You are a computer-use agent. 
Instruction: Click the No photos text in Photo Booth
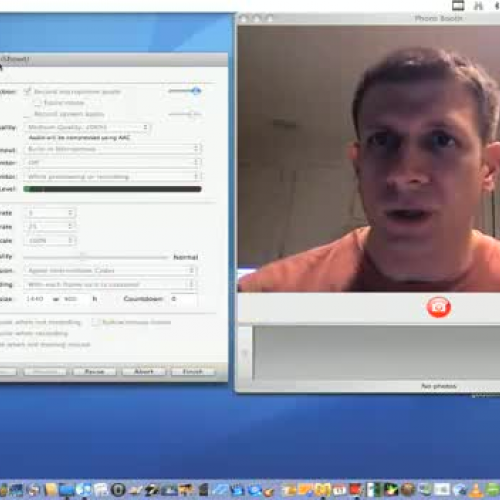click(x=438, y=386)
